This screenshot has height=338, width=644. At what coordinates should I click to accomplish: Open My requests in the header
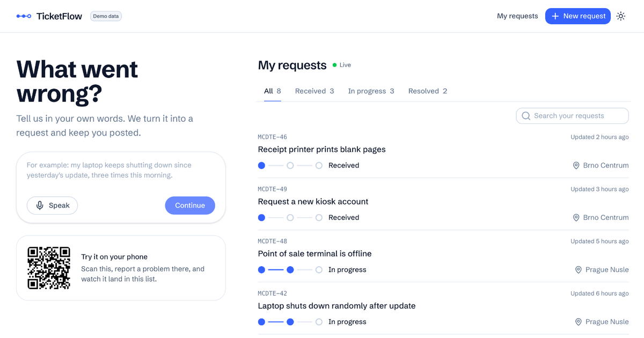click(x=517, y=16)
